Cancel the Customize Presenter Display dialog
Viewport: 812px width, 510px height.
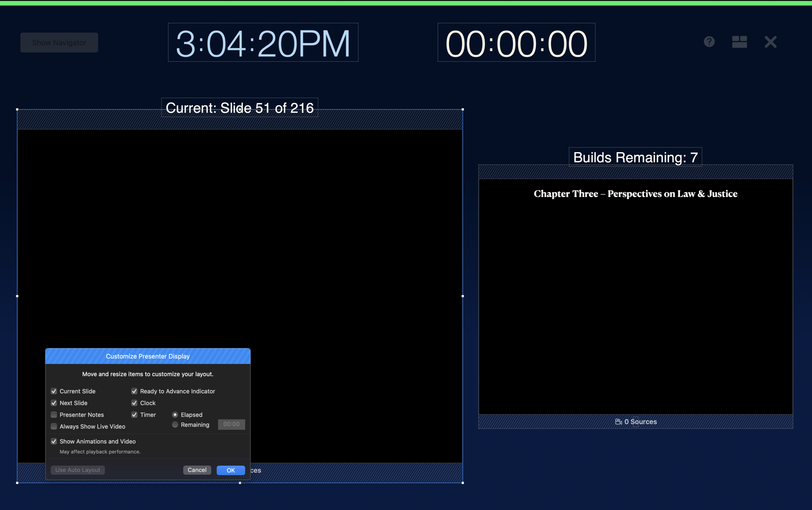(x=197, y=470)
